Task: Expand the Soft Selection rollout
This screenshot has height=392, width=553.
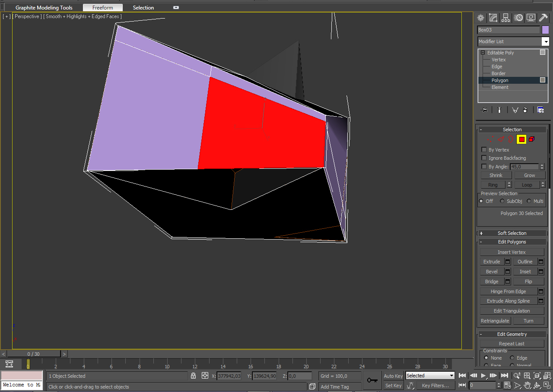Action: coord(512,233)
